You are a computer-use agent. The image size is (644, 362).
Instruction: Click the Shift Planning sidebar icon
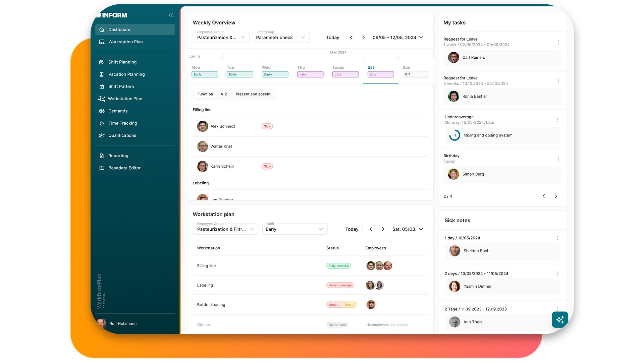click(102, 62)
